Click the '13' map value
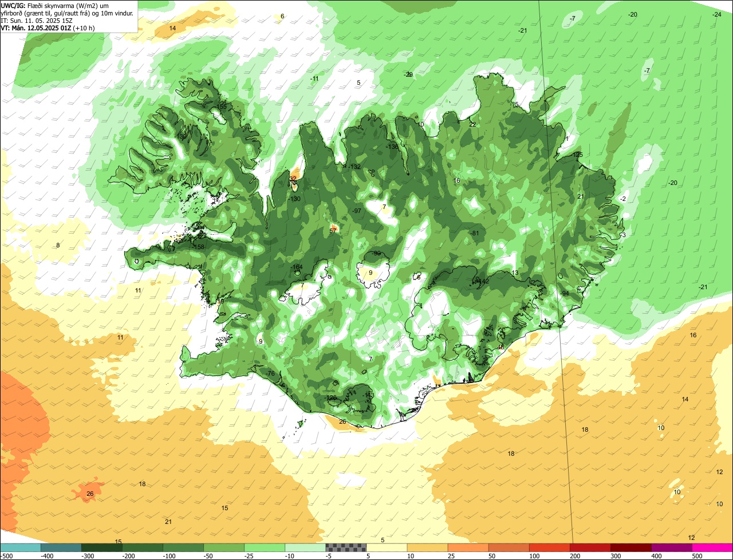The image size is (733, 560). click(515, 273)
